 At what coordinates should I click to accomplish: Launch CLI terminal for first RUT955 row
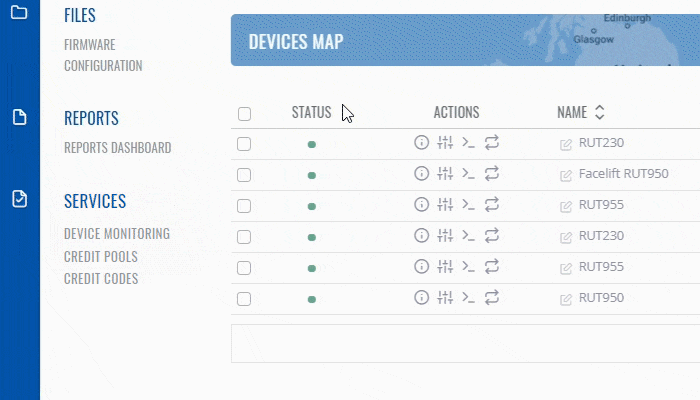pos(468,205)
